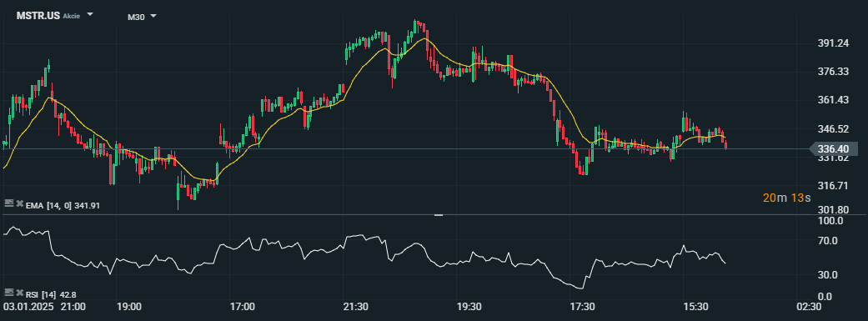
Task: Click the 391.24 price axis label
Action: [834, 43]
